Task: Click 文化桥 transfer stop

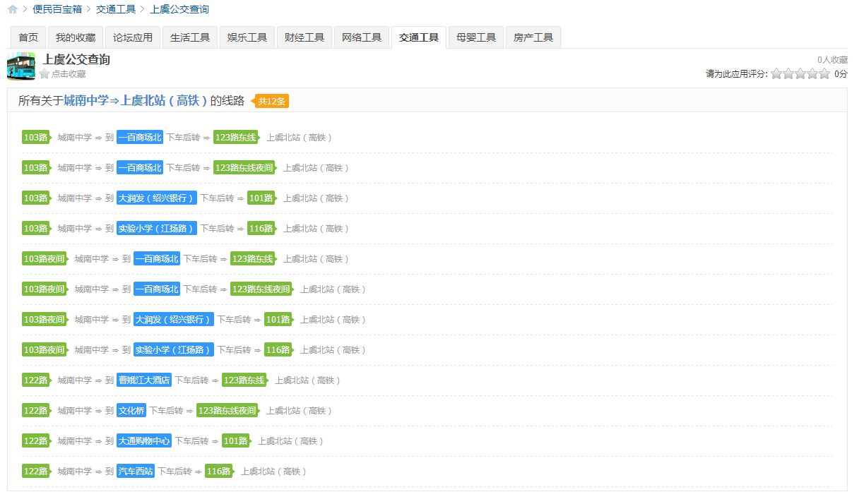Action: click(x=131, y=411)
